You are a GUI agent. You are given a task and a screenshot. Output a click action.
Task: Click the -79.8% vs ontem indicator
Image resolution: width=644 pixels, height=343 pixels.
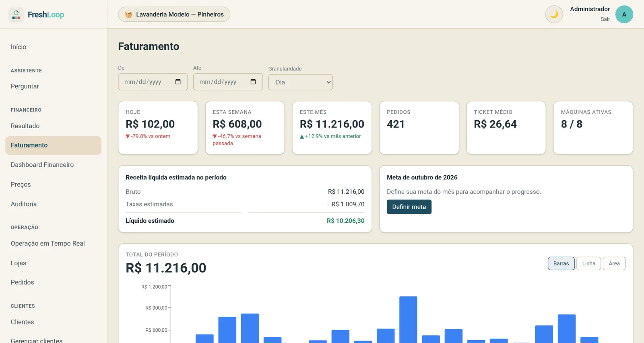tap(148, 136)
